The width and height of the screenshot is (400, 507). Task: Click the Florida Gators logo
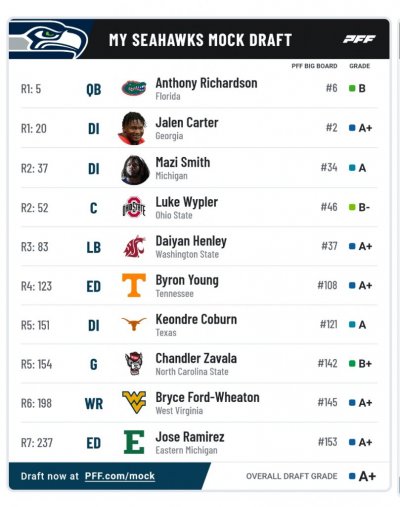(x=134, y=88)
